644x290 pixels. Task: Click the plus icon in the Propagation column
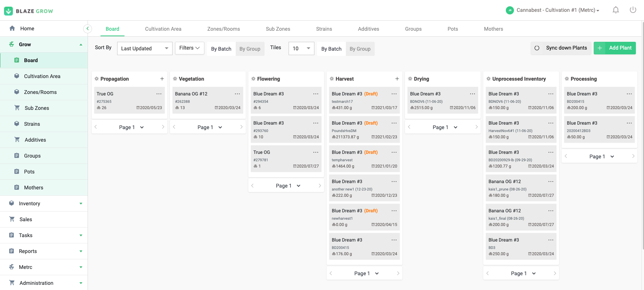point(162,79)
